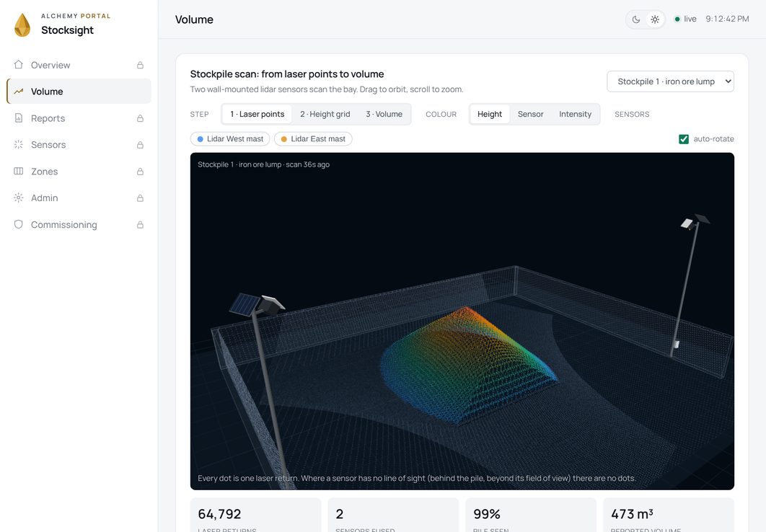Click the lock icon beside Admin
Image resolution: width=766 pixels, height=532 pixels.
(x=140, y=198)
